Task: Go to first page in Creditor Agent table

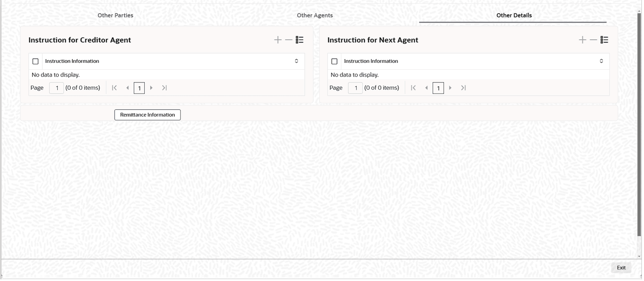Action: click(x=114, y=88)
